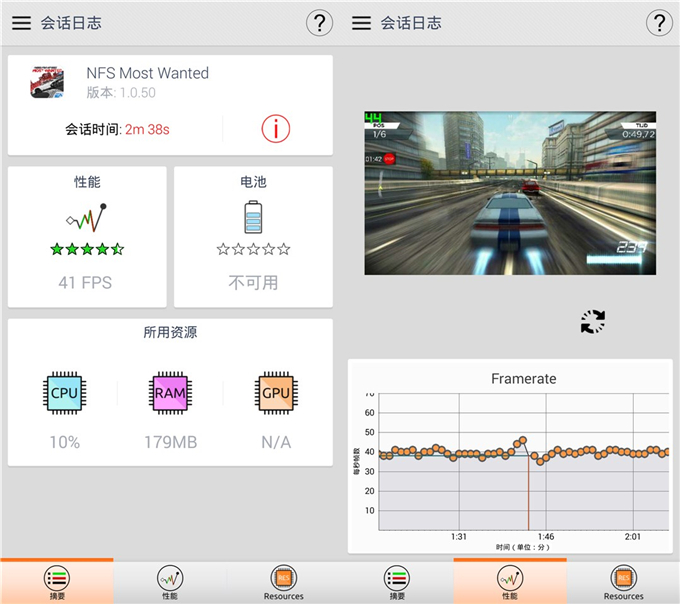Switch to 摘要 tab in right panel
The width and height of the screenshot is (680, 604).
click(x=397, y=582)
